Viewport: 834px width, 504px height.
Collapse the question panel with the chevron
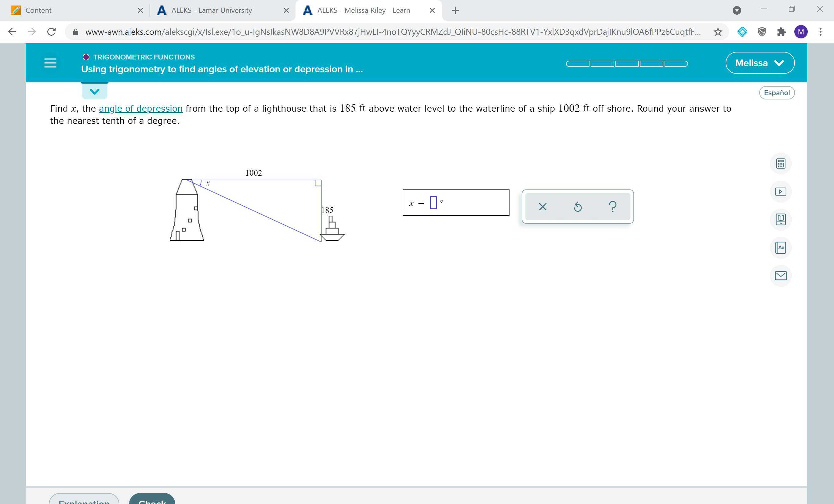[x=94, y=91]
